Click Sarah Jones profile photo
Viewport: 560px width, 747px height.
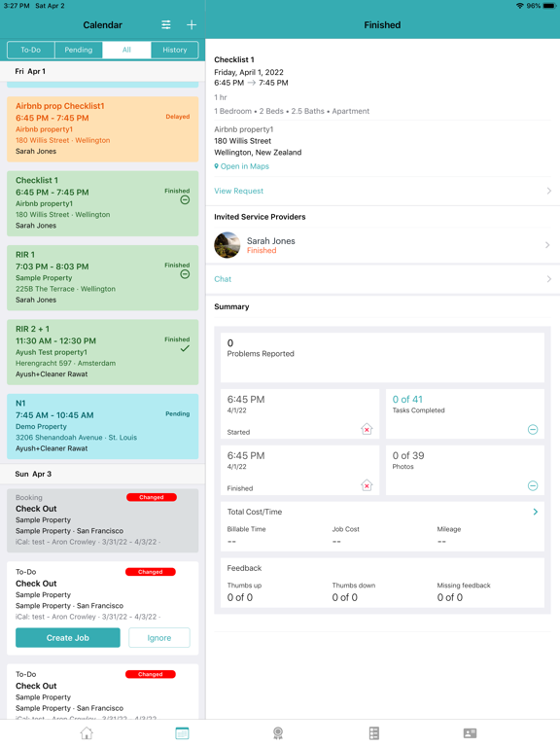click(227, 245)
